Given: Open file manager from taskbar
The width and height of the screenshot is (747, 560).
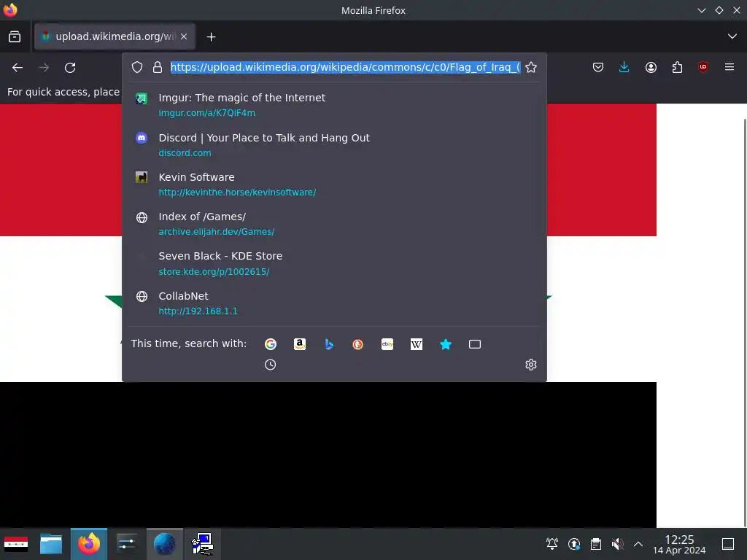Looking at the screenshot, I should [x=51, y=544].
